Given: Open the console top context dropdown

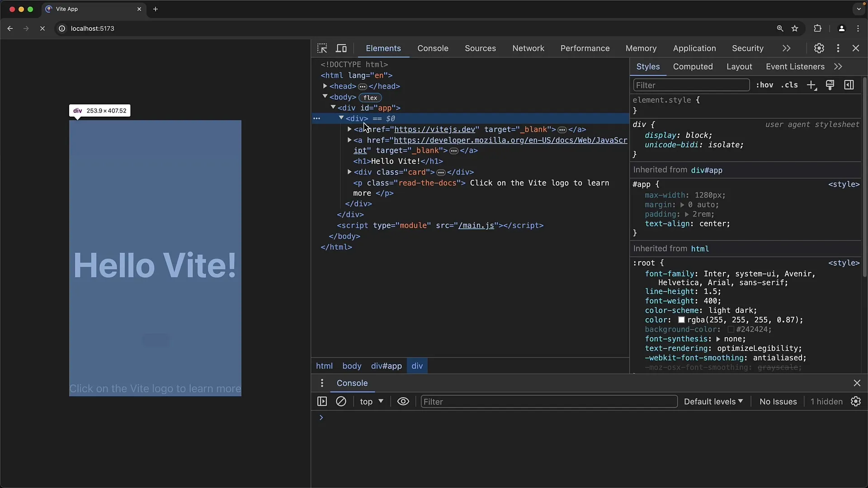Looking at the screenshot, I should tap(372, 401).
